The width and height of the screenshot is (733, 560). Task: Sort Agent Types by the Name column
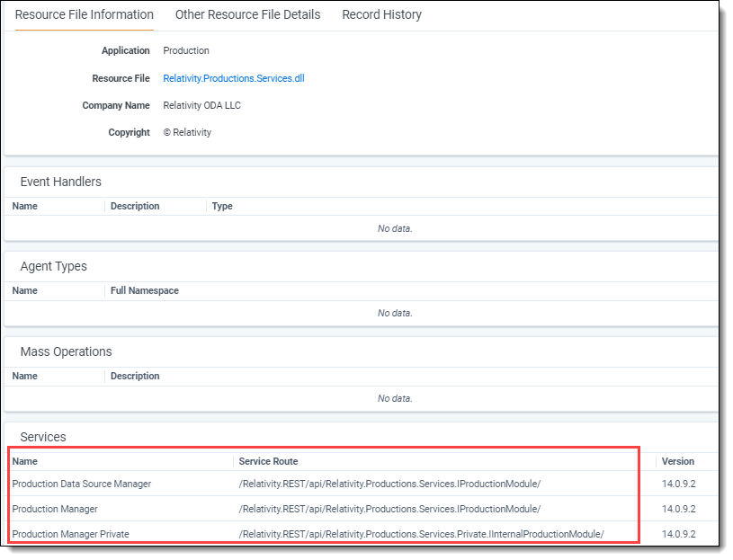(25, 290)
